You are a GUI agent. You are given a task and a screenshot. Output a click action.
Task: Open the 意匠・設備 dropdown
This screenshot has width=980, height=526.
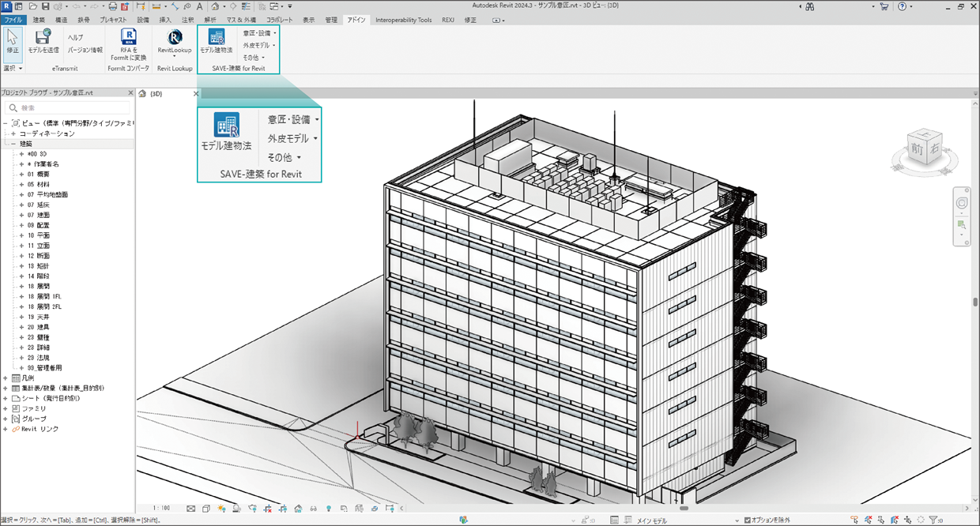(259, 33)
